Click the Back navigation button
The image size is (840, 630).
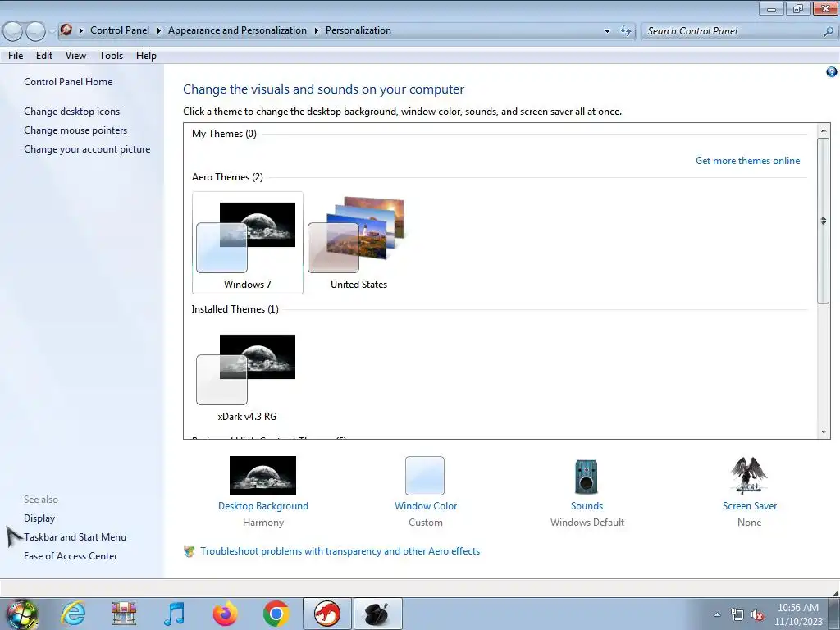13,32
